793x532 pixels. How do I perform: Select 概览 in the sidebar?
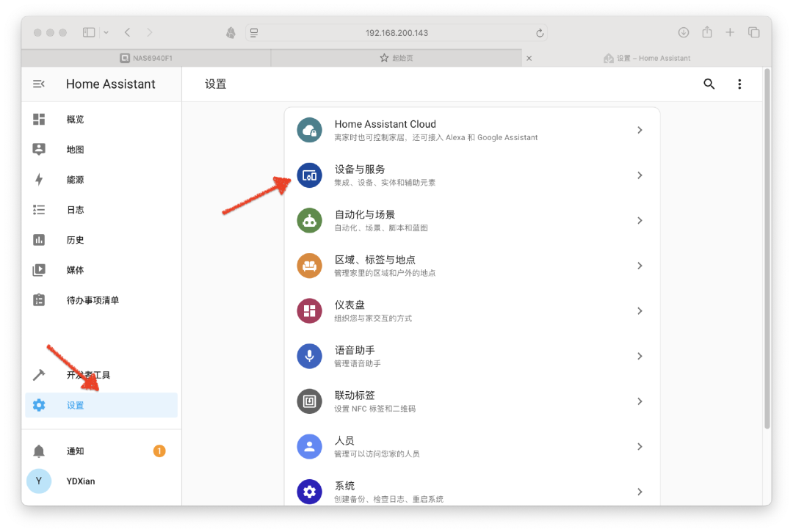tap(75, 120)
